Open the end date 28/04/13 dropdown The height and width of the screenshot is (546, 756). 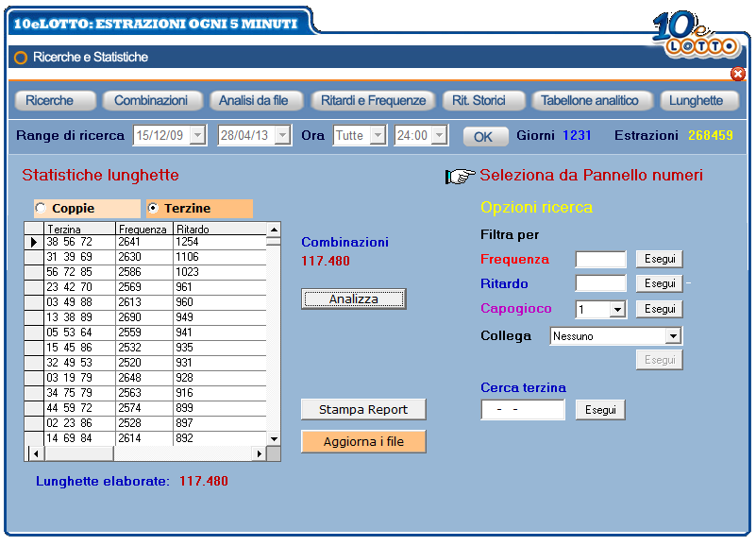[x=282, y=135]
